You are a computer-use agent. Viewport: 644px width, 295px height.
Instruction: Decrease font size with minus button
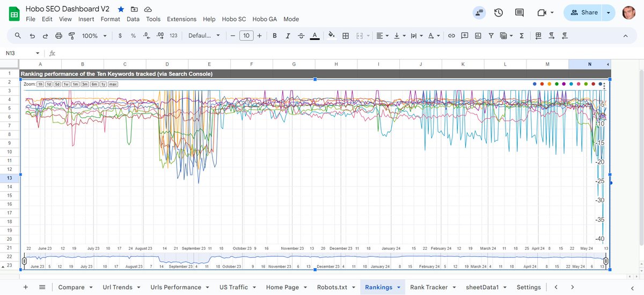[x=232, y=35]
